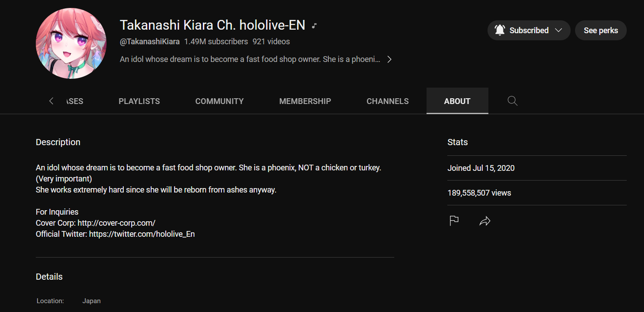Viewport: 644px width, 312px height.
Task: Open the cover-corp.com link
Action: point(116,223)
